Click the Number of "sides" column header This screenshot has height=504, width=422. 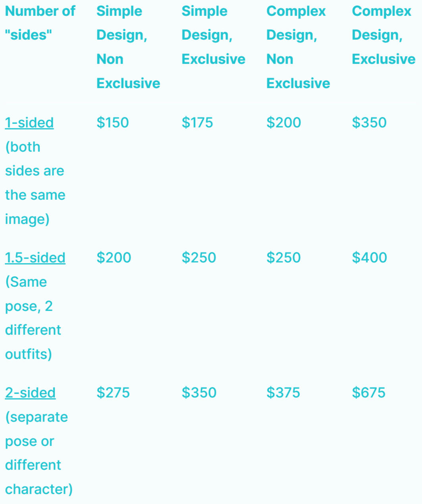coord(40,23)
